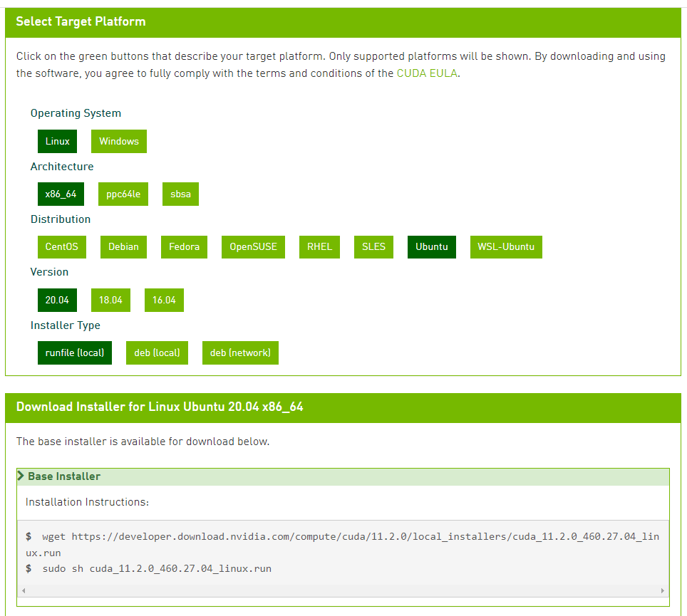Click the sudo sh cuda run command
The width and height of the screenshot is (687, 616).
click(x=157, y=569)
